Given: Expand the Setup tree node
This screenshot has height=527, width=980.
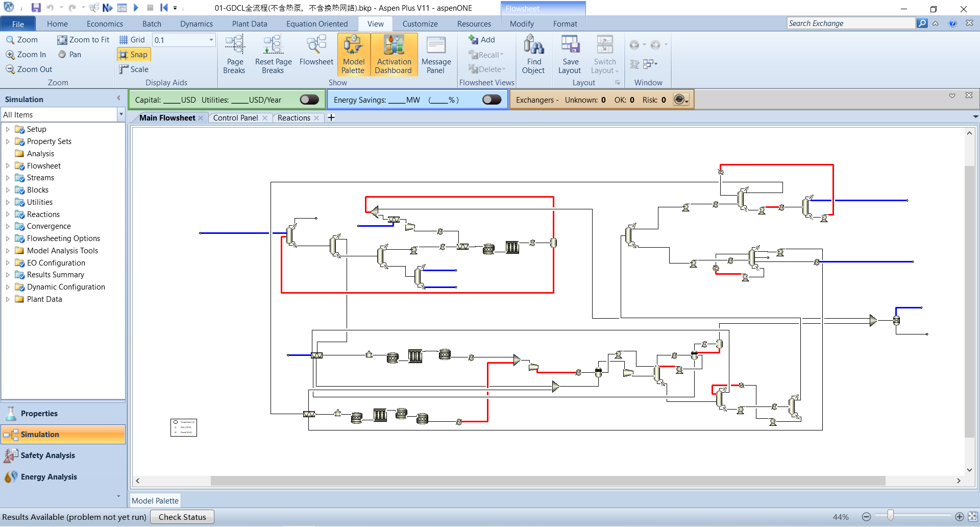Looking at the screenshot, I should tap(8, 129).
